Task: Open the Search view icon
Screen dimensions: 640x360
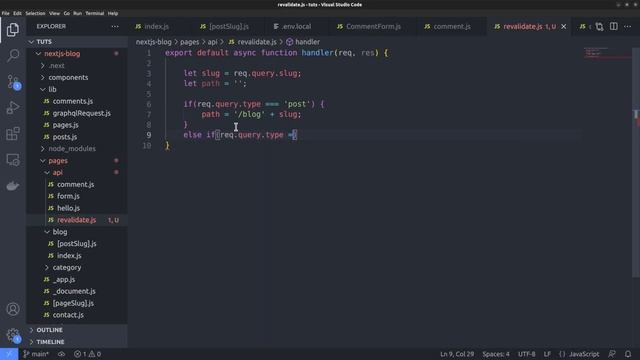Action: point(13,56)
